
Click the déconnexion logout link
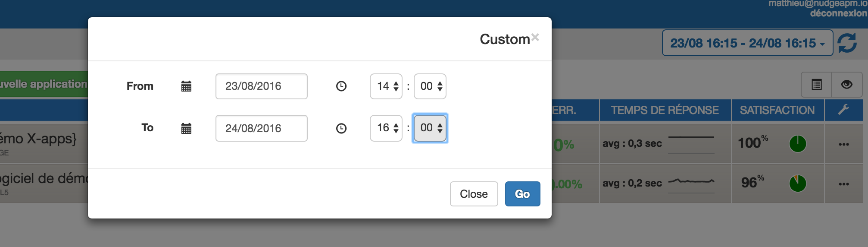pos(838,13)
